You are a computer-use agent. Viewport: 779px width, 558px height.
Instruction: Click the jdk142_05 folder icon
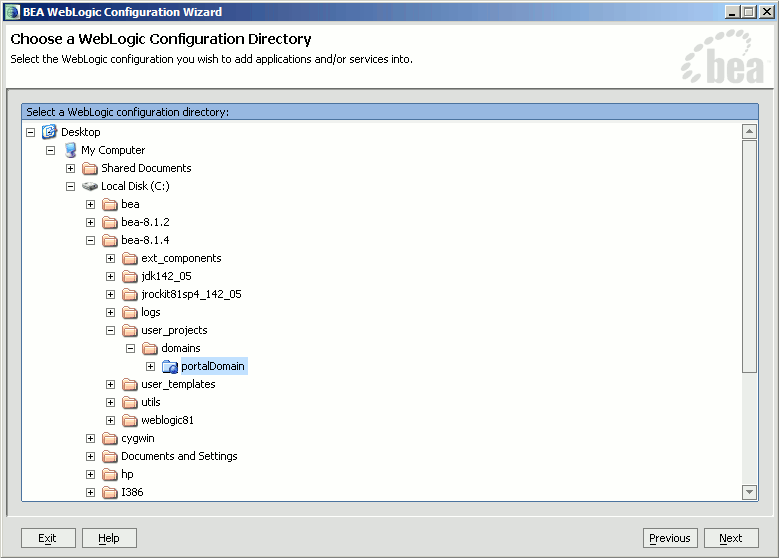click(130, 276)
